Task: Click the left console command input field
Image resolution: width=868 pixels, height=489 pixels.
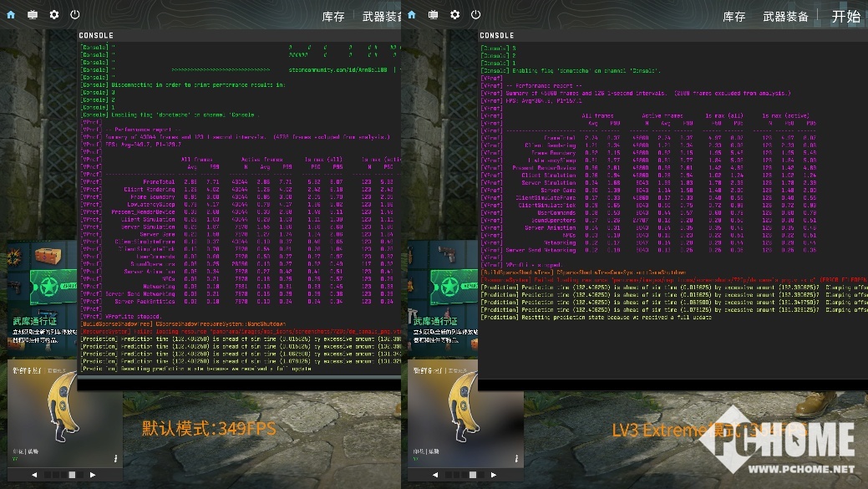Action: tap(238, 381)
